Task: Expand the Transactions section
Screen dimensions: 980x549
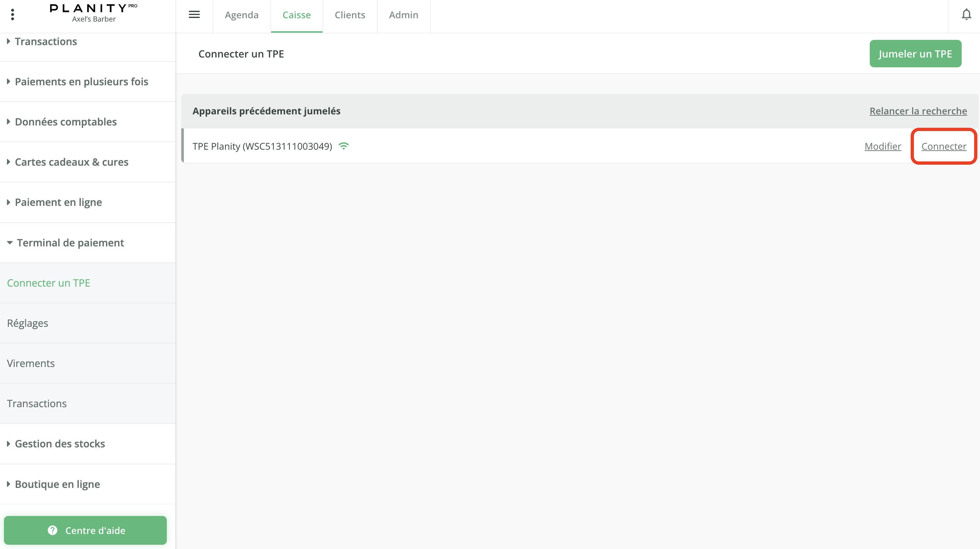Action: pyautogui.click(x=46, y=42)
